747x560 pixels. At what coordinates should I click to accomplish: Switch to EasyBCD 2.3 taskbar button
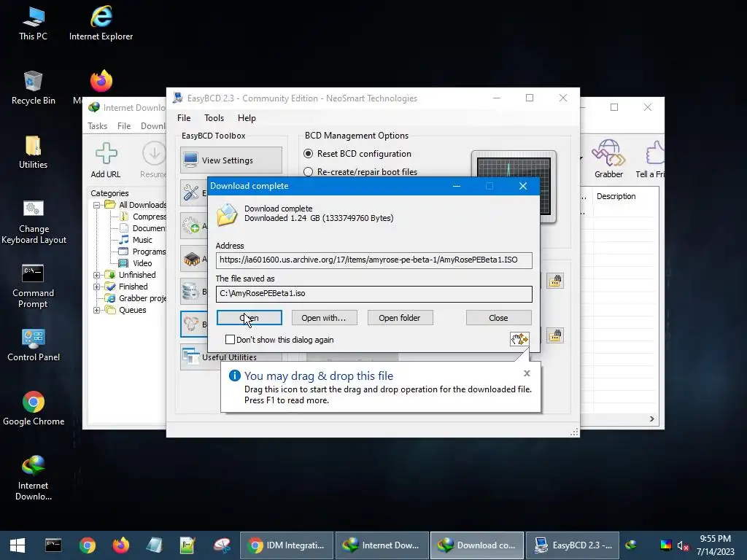pyautogui.click(x=573, y=545)
